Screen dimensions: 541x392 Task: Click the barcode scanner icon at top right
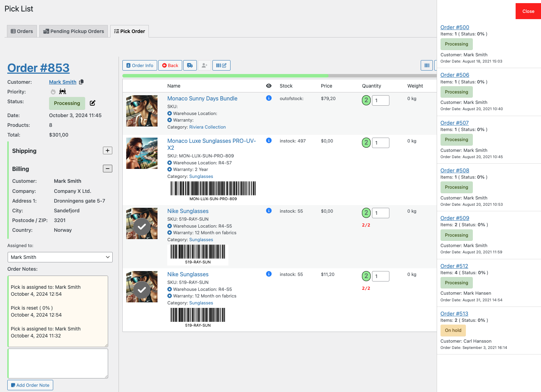[427, 65]
